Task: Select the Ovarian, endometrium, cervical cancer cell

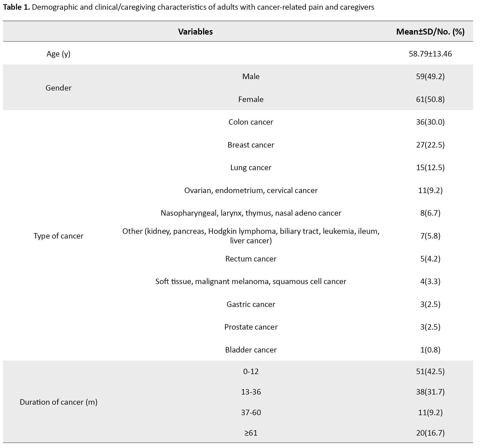Action: 251,190
